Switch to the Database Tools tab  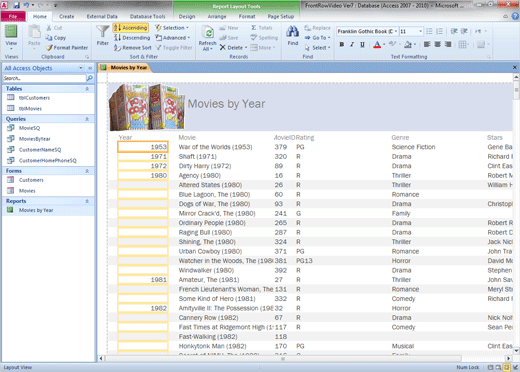[147, 16]
